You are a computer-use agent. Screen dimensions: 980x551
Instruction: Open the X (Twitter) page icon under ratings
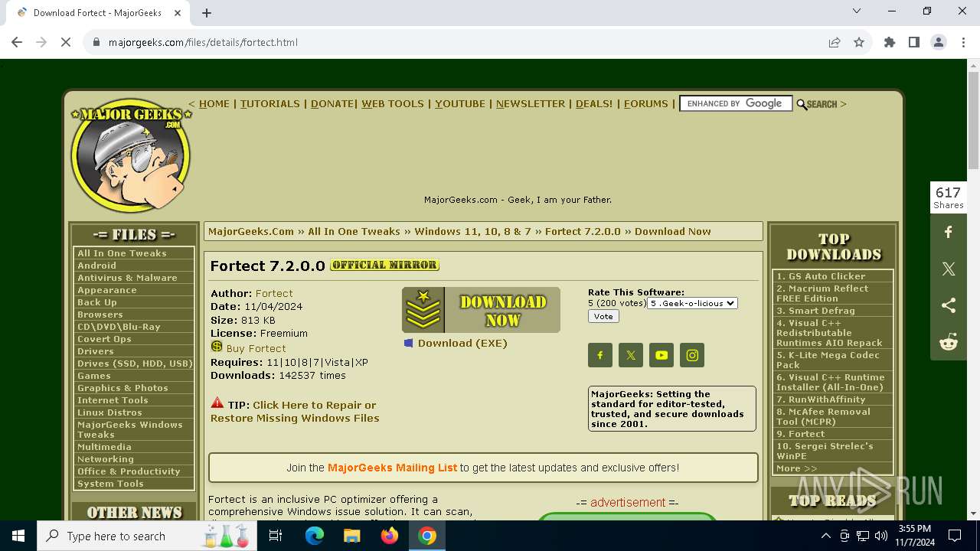pos(631,355)
